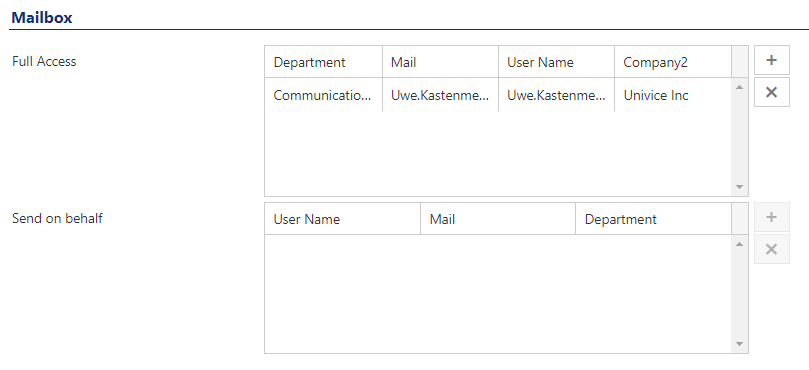809x370 pixels.
Task: Click User Name header in Send on behalf table
Action: click(343, 219)
